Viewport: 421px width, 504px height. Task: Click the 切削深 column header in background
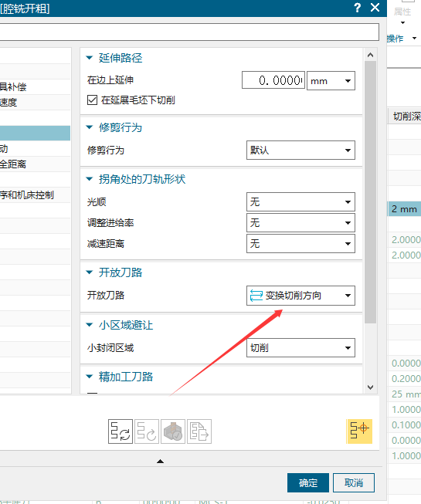[x=406, y=117]
